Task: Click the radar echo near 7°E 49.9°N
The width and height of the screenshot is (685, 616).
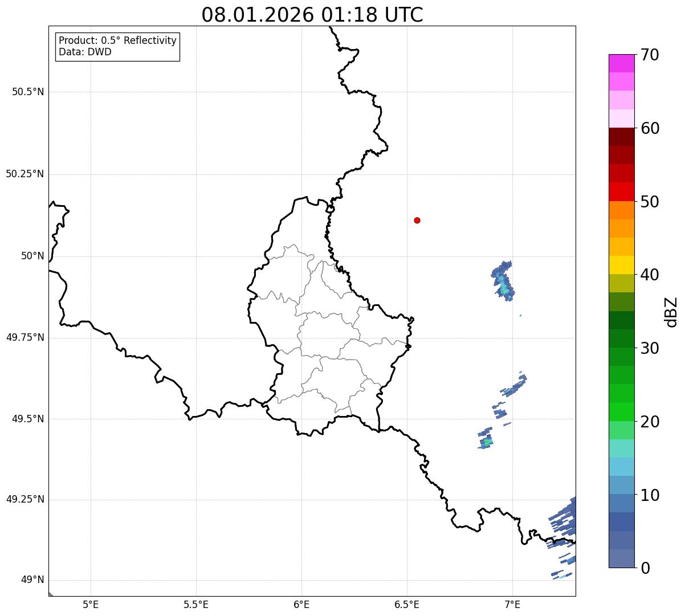Action: [503, 280]
